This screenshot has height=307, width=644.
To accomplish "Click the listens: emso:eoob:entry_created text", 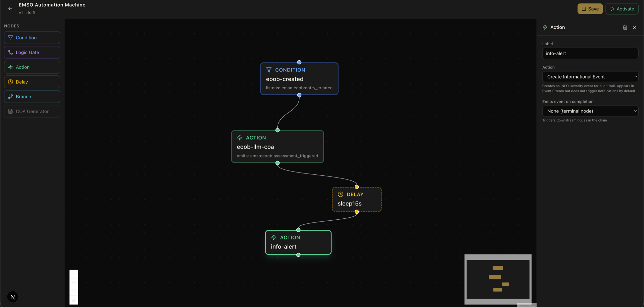I will pos(299,88).
